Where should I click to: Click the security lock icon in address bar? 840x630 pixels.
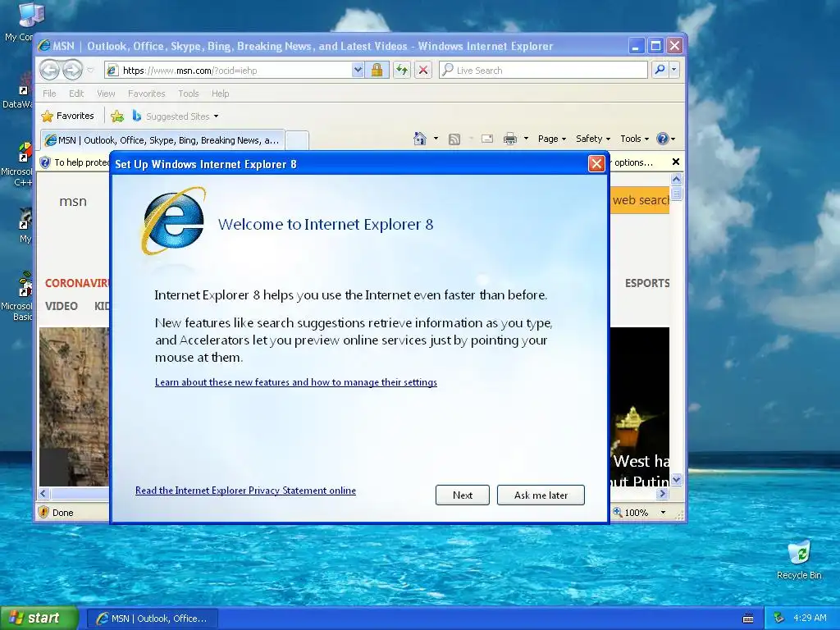(377, 71)
